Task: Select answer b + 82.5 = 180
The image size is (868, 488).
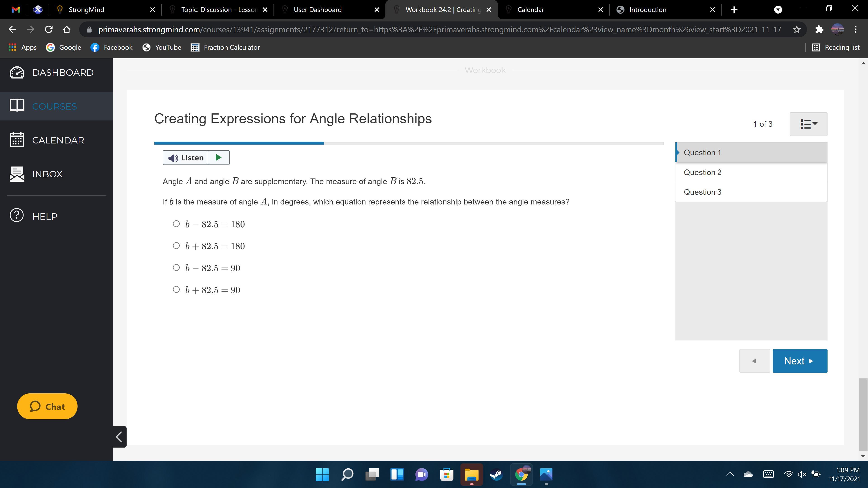Action: tap(176, 246)
